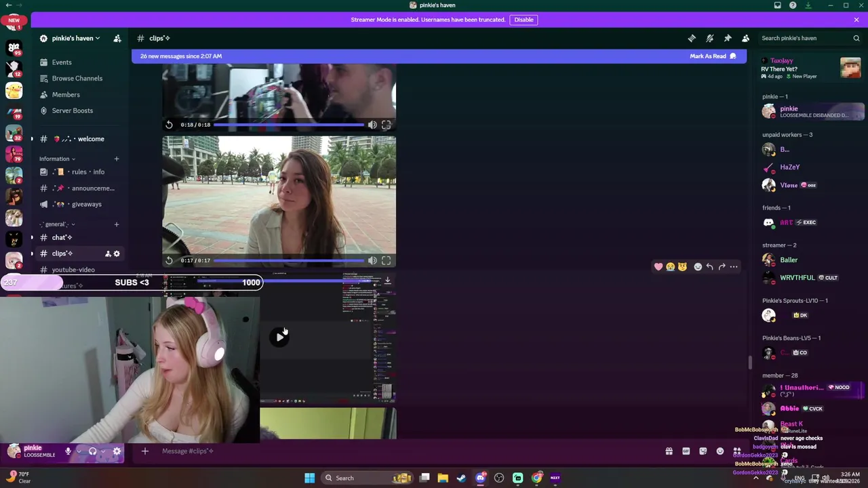Mute microphone in user panel
868x488 pixels.
pyautogui.click(x=68, y=451)
